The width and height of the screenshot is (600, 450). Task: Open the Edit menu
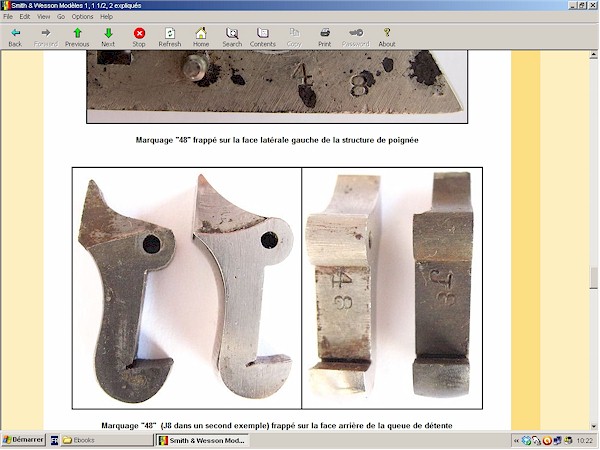[24, 17]
